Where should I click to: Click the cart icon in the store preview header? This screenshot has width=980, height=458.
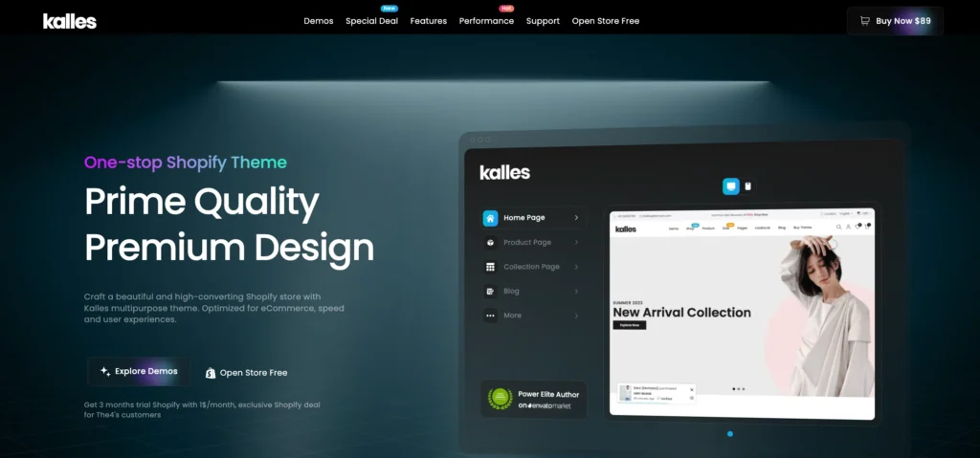point(867,227)
